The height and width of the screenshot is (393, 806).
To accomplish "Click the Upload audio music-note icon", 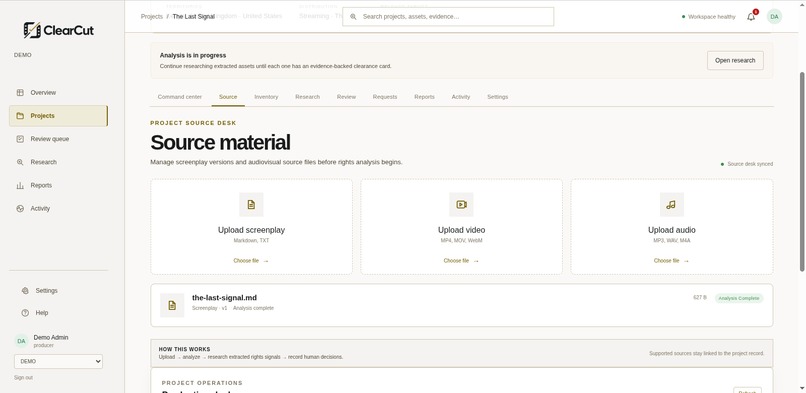I will click(672, 204).
